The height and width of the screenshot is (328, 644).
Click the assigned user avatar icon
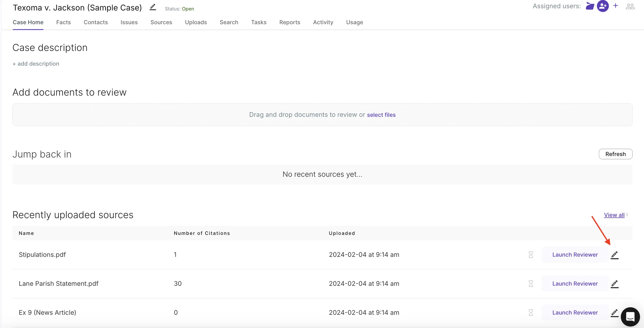pyautogui.click(x=603, y=6)
